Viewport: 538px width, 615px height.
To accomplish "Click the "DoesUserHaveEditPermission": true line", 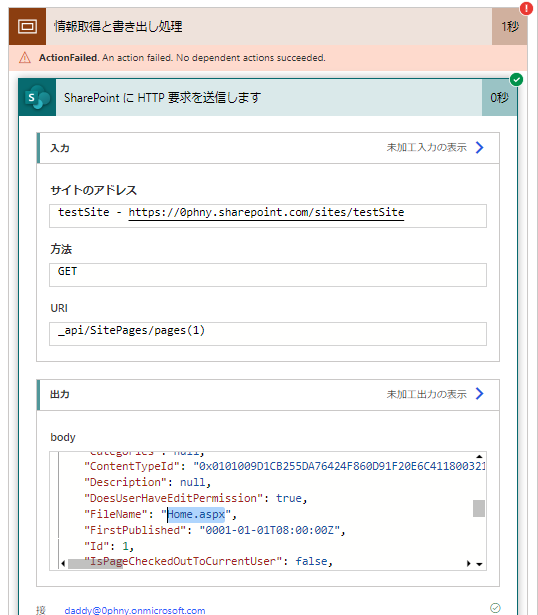I will tap(196, 498).
